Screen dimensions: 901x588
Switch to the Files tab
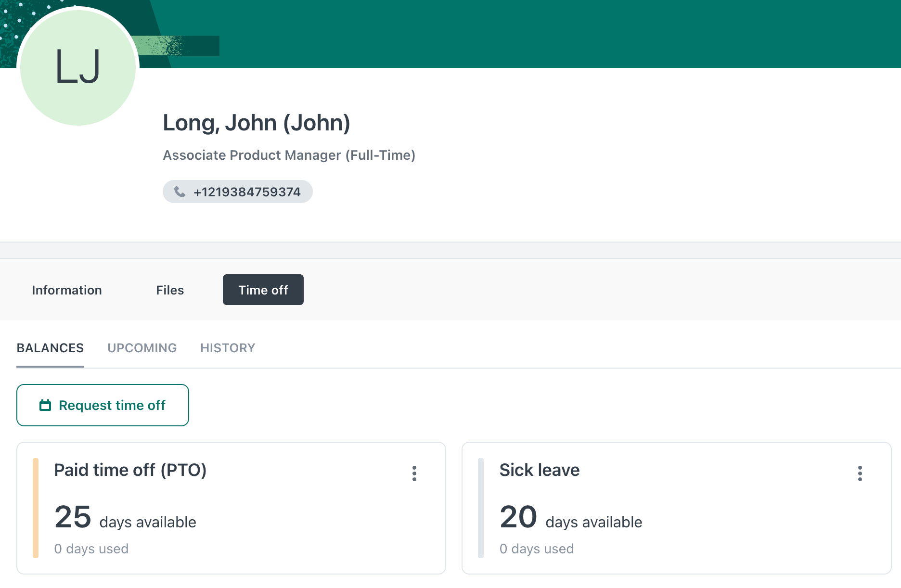[x=170, y=290]
